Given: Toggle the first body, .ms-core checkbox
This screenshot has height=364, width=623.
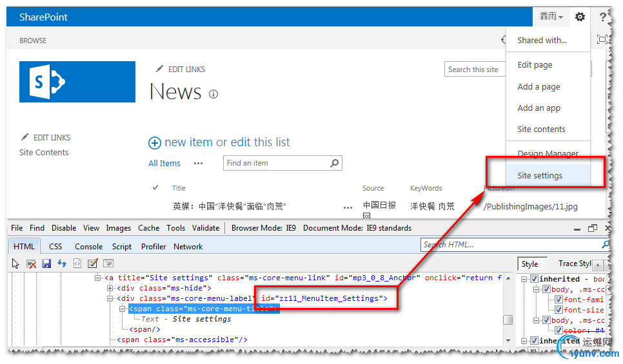Looking at the screenshot, I should click(x=547, y=289).
